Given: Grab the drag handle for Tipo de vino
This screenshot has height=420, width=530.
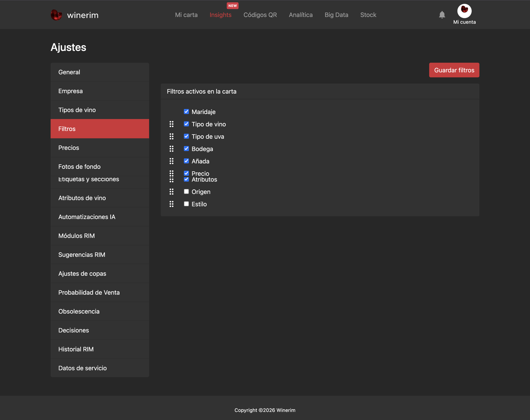Looking at the screenshot, I should pyautogui.click(x=171, y=124).
